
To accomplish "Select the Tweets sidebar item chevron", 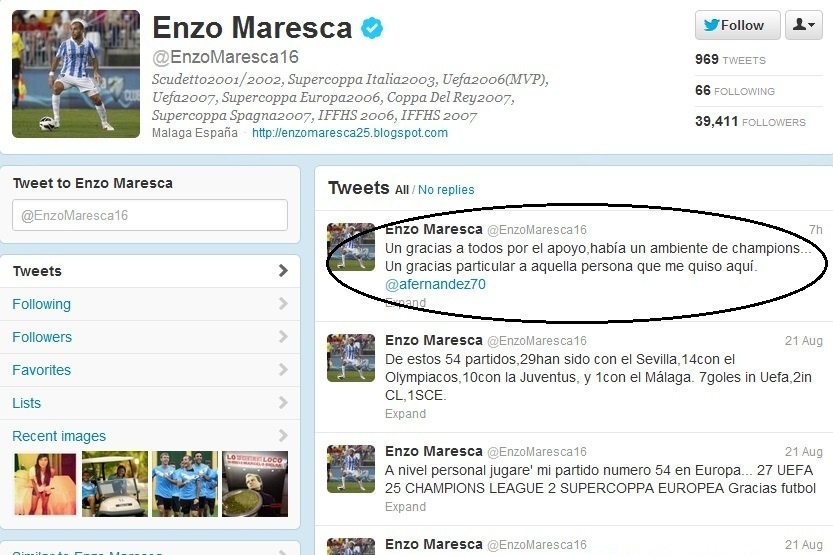I will 283,271.
